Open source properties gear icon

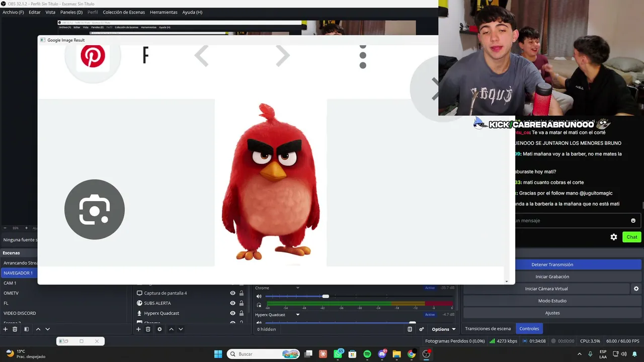coord(159,329)
